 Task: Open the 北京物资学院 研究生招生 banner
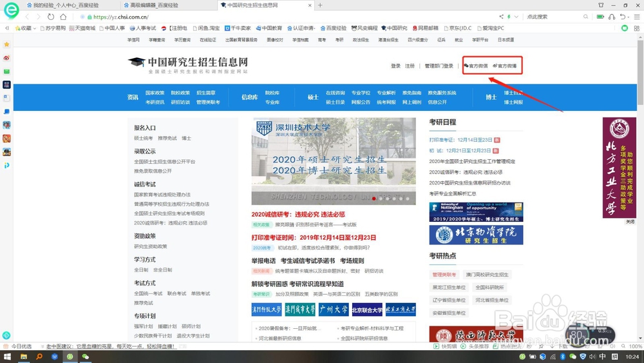click(476, 235)
